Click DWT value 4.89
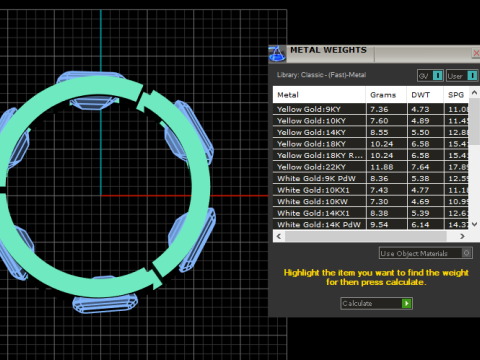This screenshot has width=480, height=360. [420, 121]
